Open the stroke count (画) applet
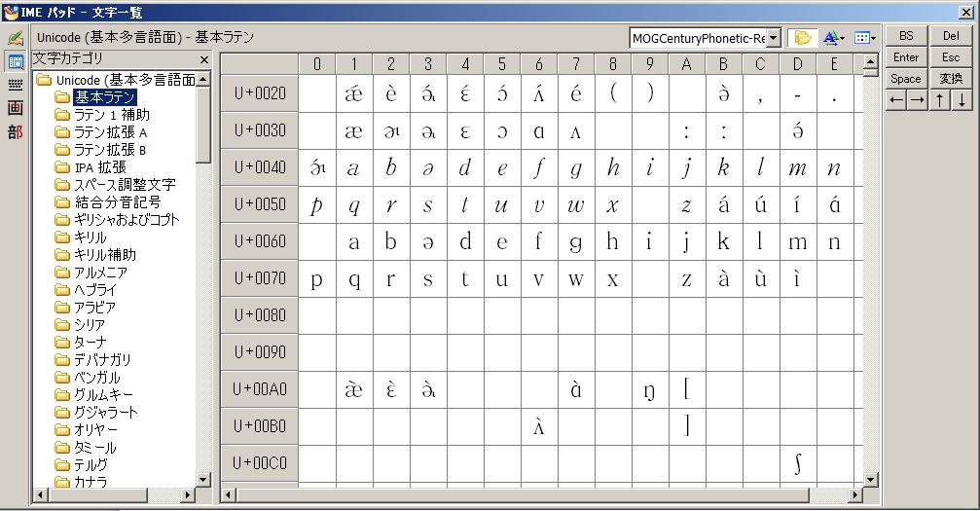 pos(15,108)
